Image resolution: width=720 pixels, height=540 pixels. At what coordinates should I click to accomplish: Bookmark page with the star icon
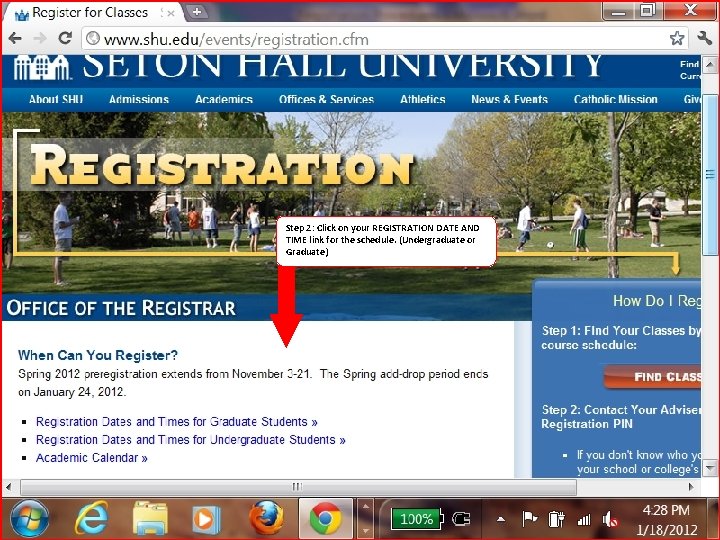pos(677,39)
